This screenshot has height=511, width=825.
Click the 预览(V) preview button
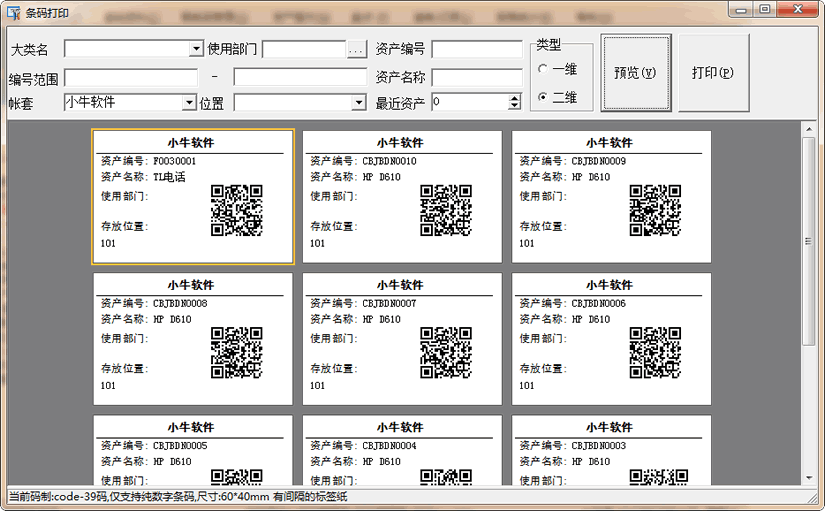(635, 73)
